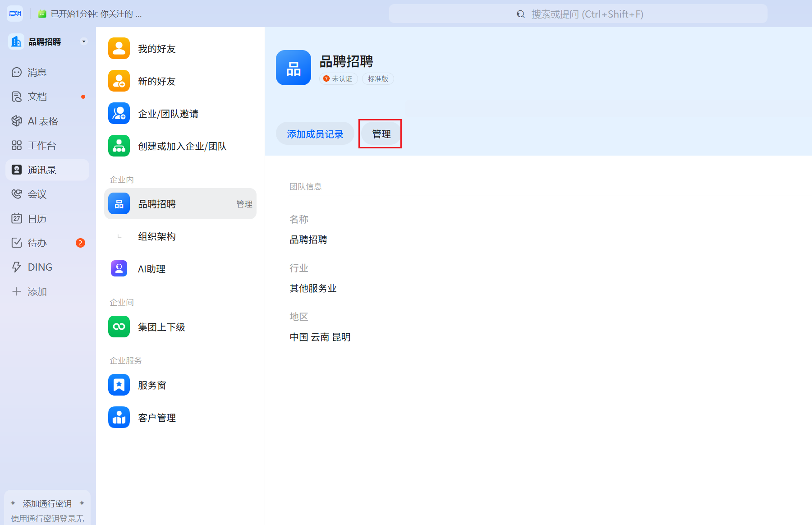Click the 新的好友 orange icon
812x525 pixels.
coord(119,81)
